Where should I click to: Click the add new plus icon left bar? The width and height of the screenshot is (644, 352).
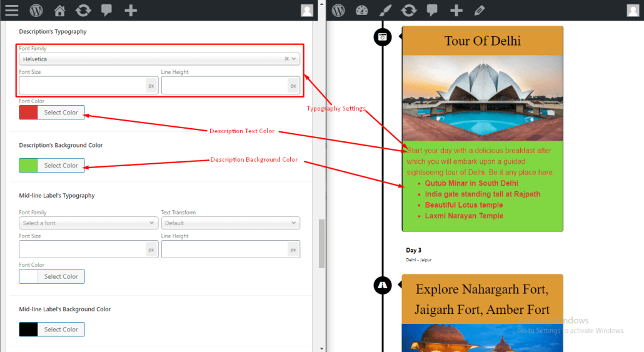tap(131, 10)
